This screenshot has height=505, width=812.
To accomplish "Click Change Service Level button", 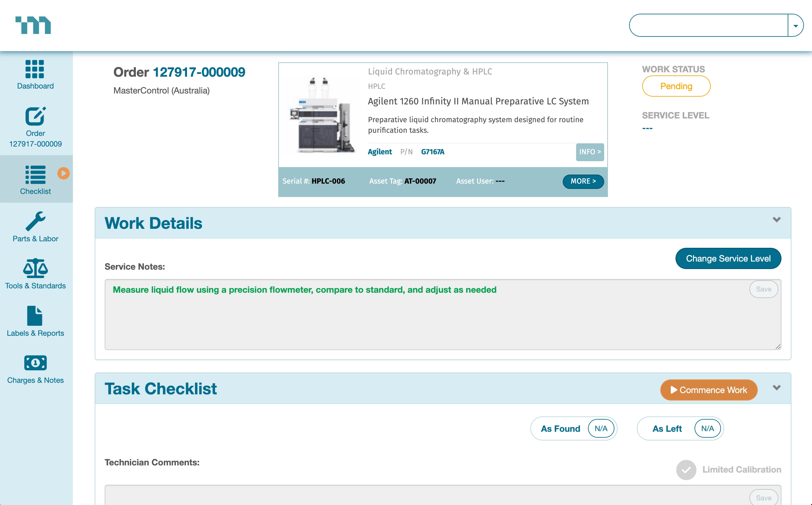I will click(728, 258).
